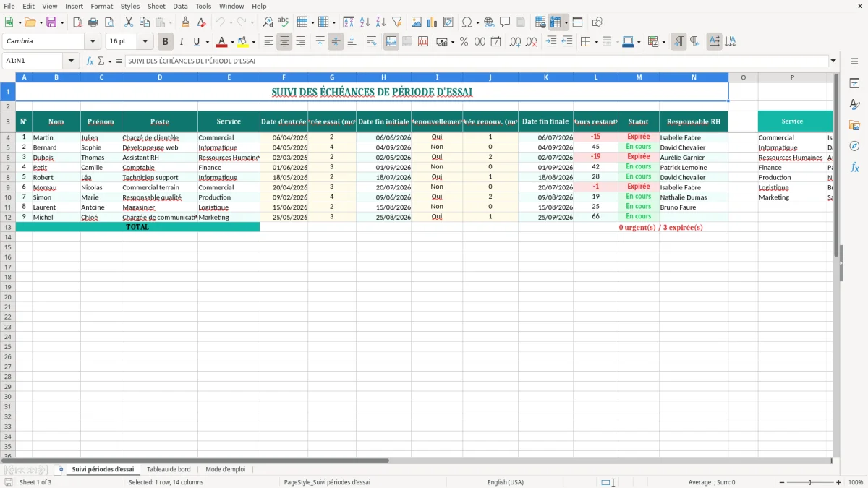Activate Clone Formatting paintbrush
Screen dimensions: 868x488
tap(185, 22)
